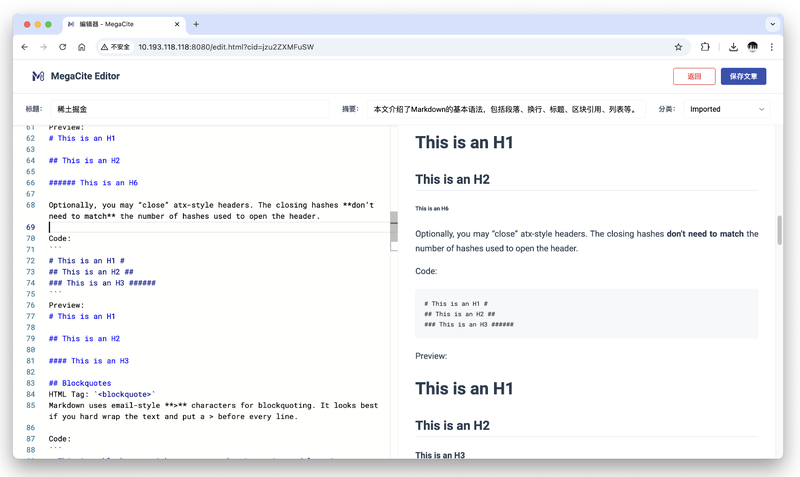Click bold 'don't need to match' preview text
The height and width of the screenshot is (477, 800).
pyautogui.click(x=705, y=234)
